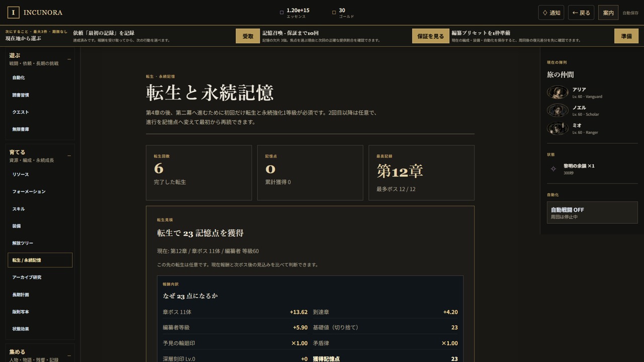Click the 戻る back button
The width and height of the screenshot is (644, 362).
[581, 13]
